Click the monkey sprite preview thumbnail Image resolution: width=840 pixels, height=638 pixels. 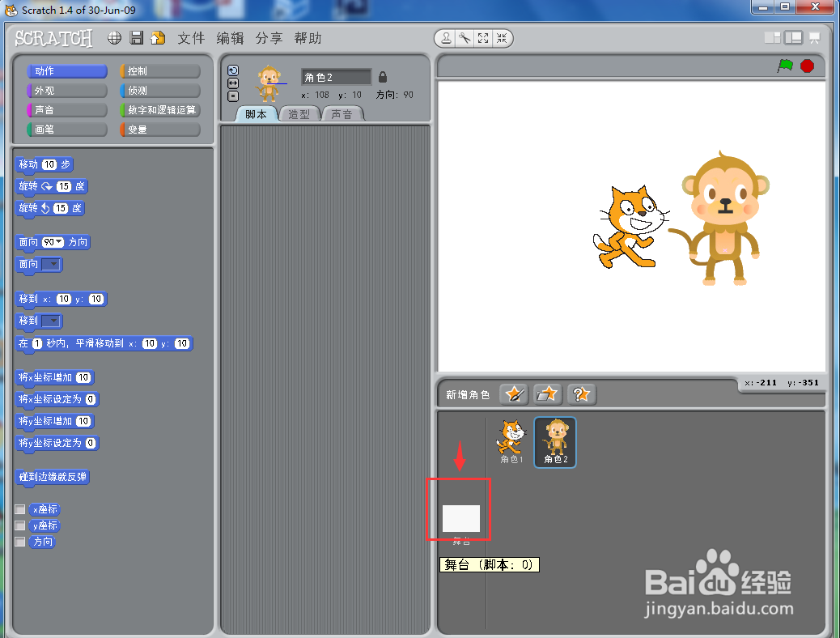coord(269,83)
